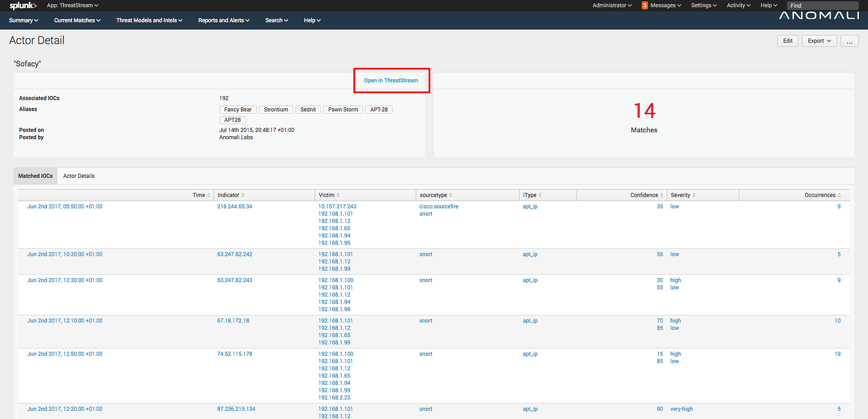
Task: Open indicator 67.18.172.18
Action: (233, 321)
